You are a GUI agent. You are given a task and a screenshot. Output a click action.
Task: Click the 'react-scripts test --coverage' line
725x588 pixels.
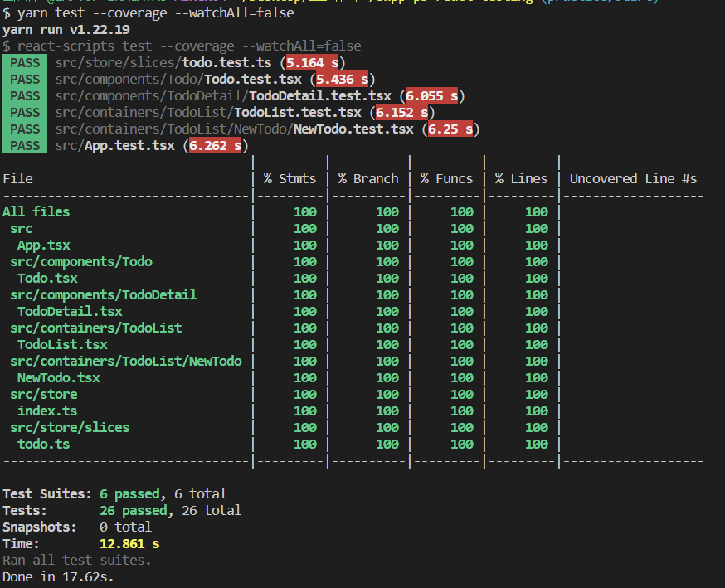(x=182, y=46)
